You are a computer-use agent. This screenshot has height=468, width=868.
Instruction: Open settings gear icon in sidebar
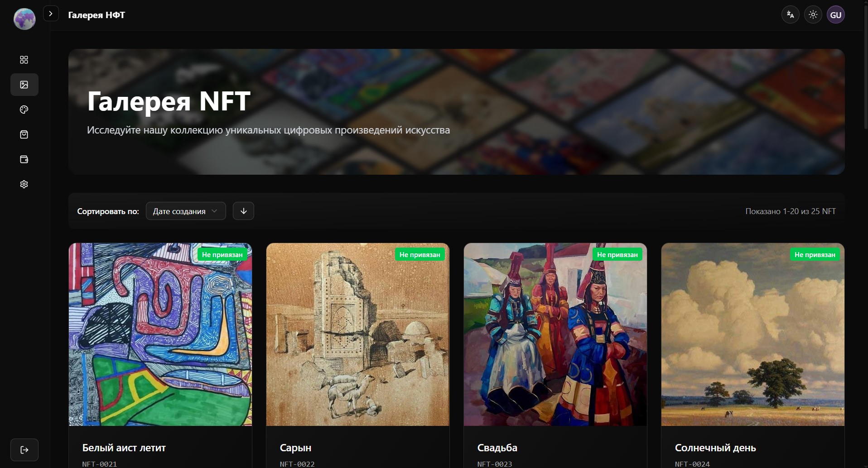pos(24,184)
